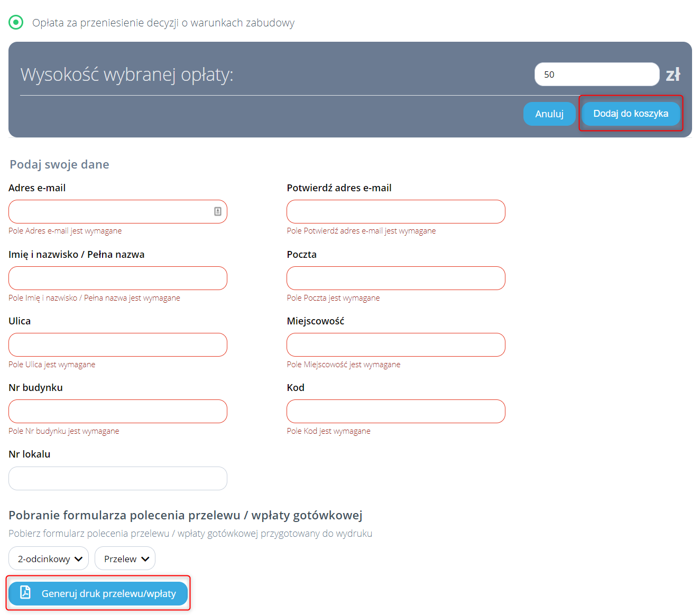Viewport: 700px width, 615px height.
Task: Click the PDF icon on the Generuj button
Action: click(25, 592)
